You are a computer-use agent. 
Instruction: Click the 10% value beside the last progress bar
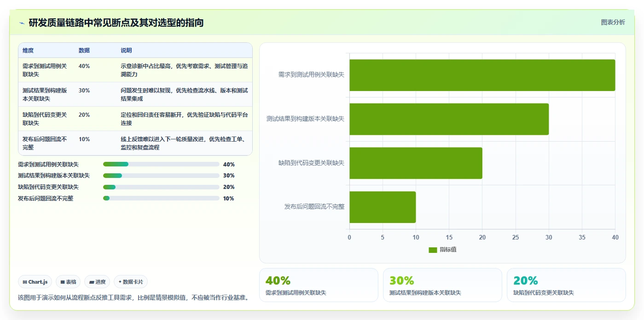tap(229, 199)
